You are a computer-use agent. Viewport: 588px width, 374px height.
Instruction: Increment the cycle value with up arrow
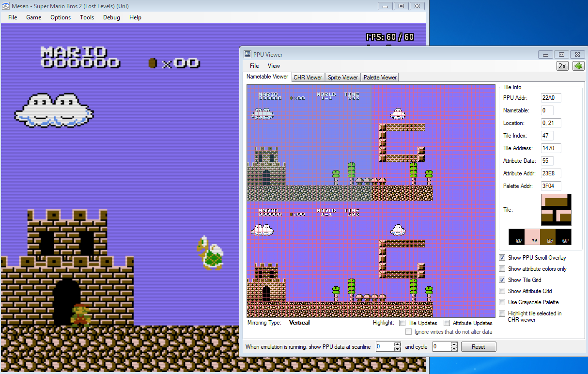click(454, 344)
